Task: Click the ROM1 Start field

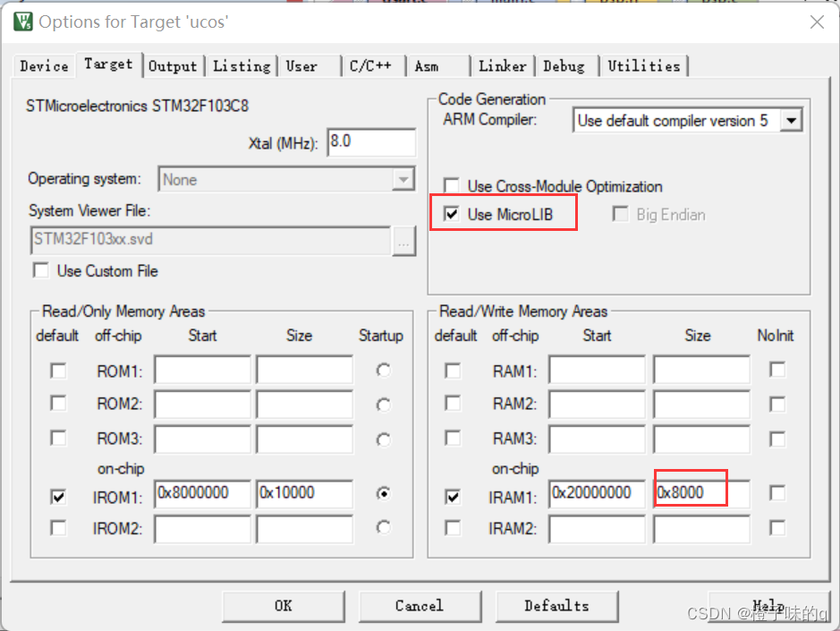Action: (202, 370)
